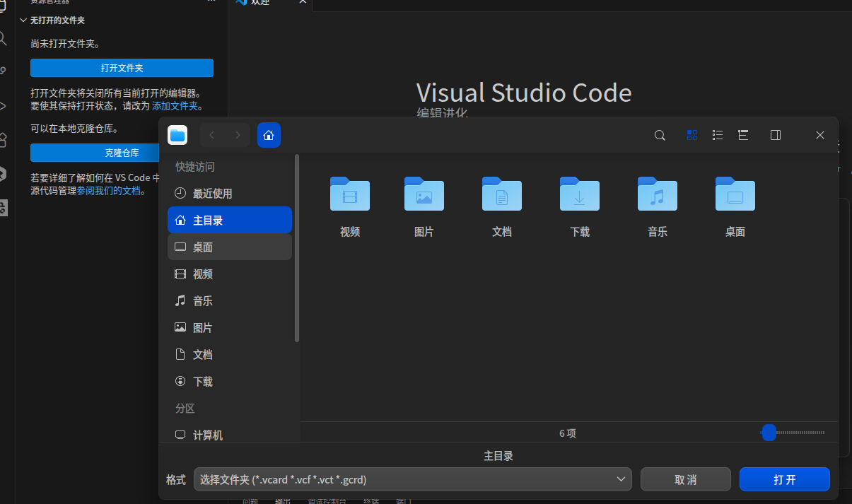Click the 打开文件夹 button in sidebar
852x504 pixels.
122,68
